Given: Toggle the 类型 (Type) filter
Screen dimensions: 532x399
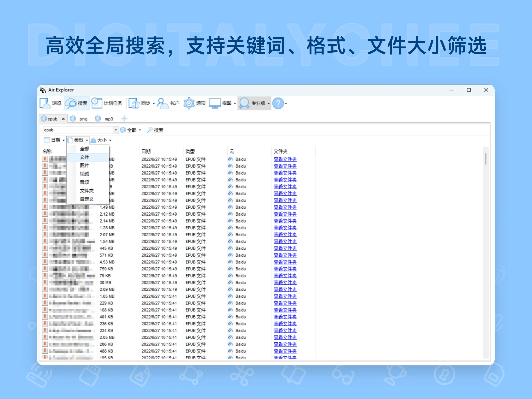Looking at the screenshot, I should pos(78,140).
